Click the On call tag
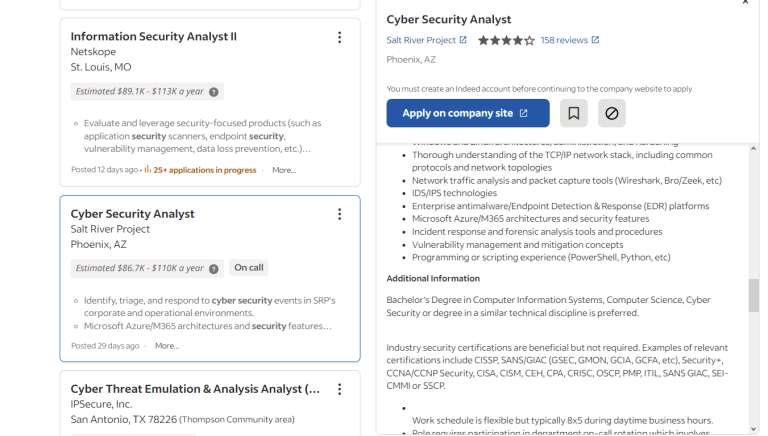The width and height of the screenshot is (768, 436). [249, 268]
